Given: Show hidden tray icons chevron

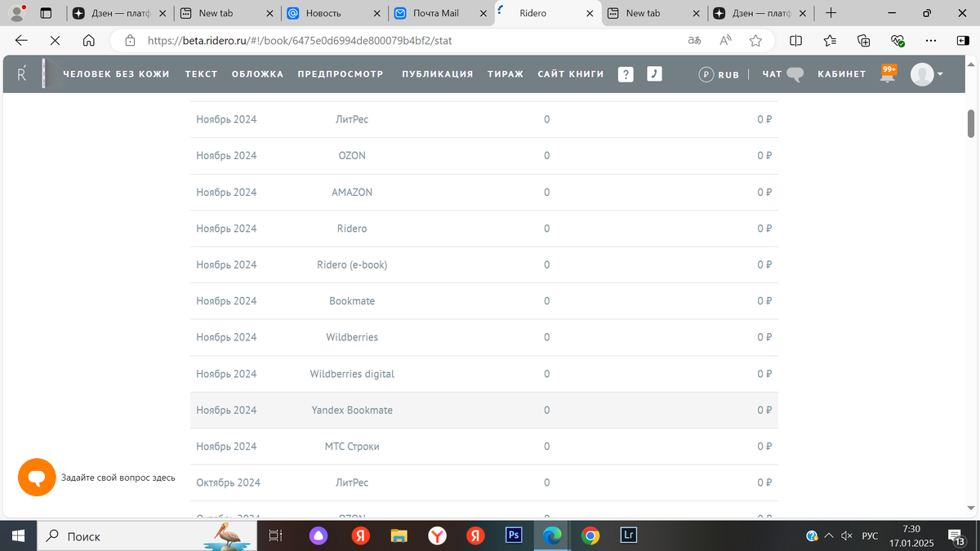Looking at the screenshot, I should coord(829,536).
